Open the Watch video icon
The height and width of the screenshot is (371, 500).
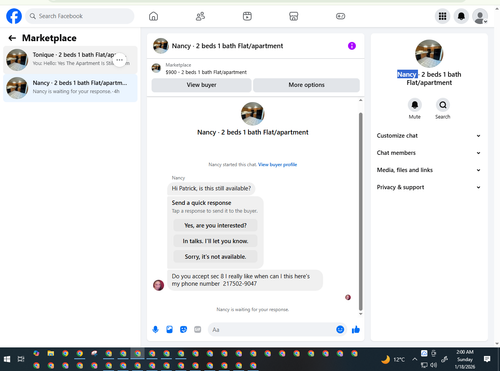(247, 16)
